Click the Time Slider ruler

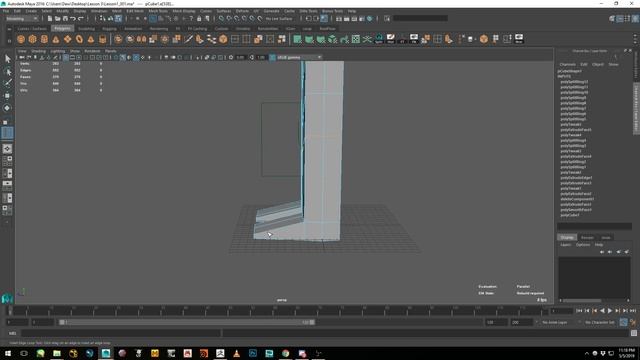coord(279,311)
